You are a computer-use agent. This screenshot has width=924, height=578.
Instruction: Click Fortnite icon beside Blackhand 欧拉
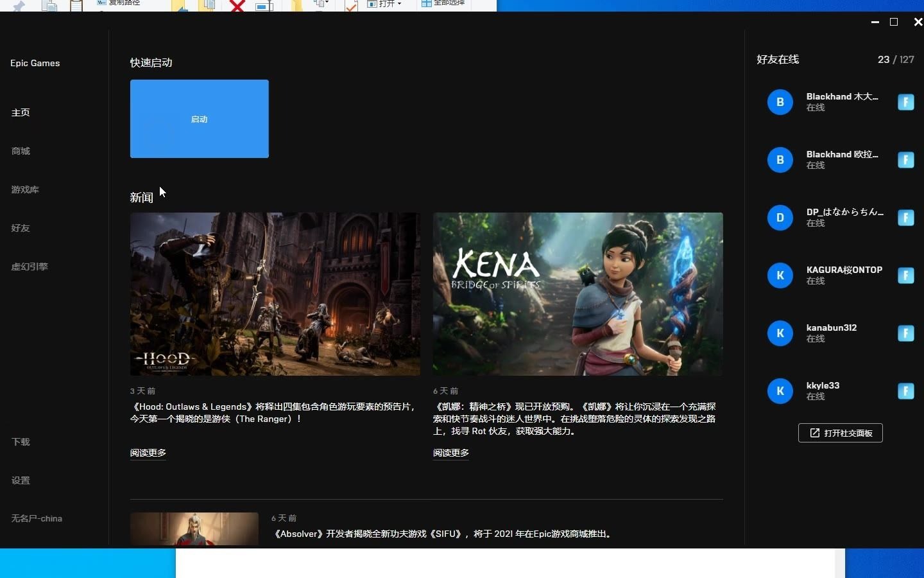[x=906, y=160]
